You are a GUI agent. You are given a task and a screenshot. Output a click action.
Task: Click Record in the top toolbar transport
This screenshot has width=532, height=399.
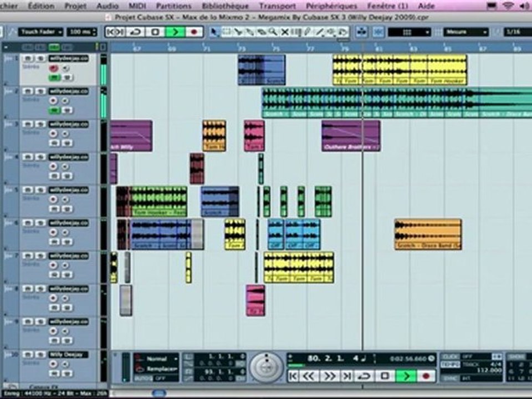(194, 32)
